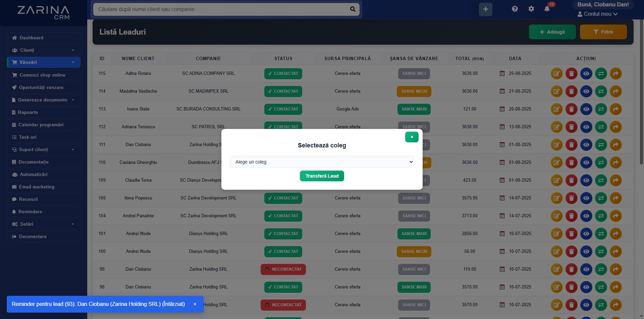The width and height of the screenshot is (644, 319).
Task: Click the 'Transferă Lead' button
Action: (321, 176)
